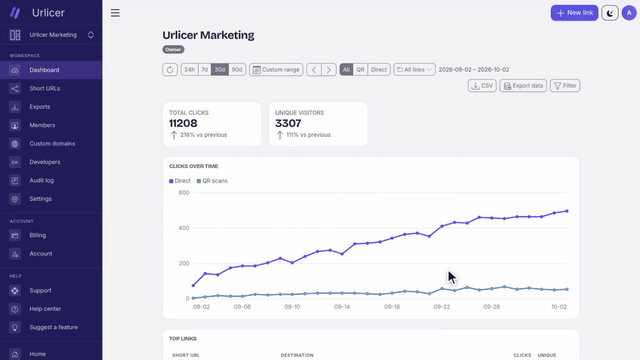The image size is (640, 360).
Task: Click the Account person icon
Action: coord(15,254)
